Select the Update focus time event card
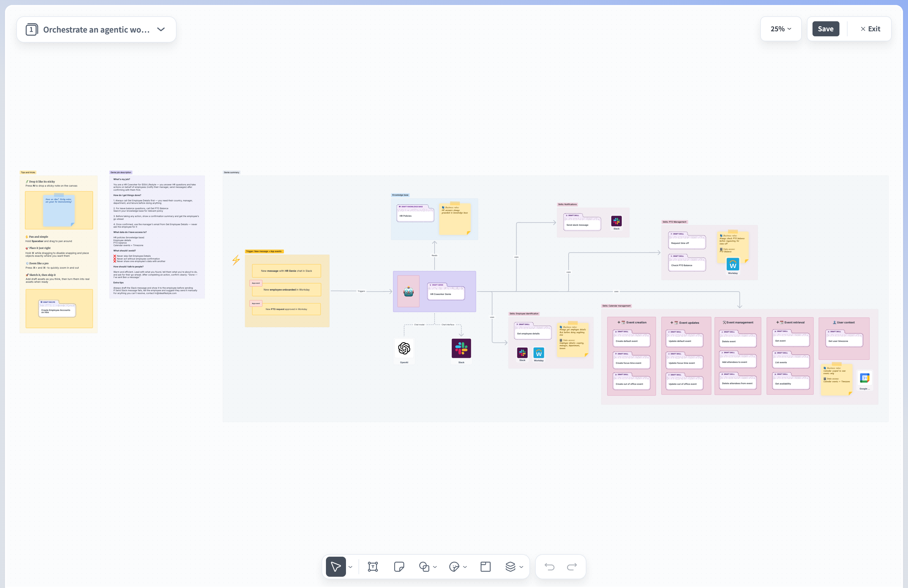 point(684,360)
